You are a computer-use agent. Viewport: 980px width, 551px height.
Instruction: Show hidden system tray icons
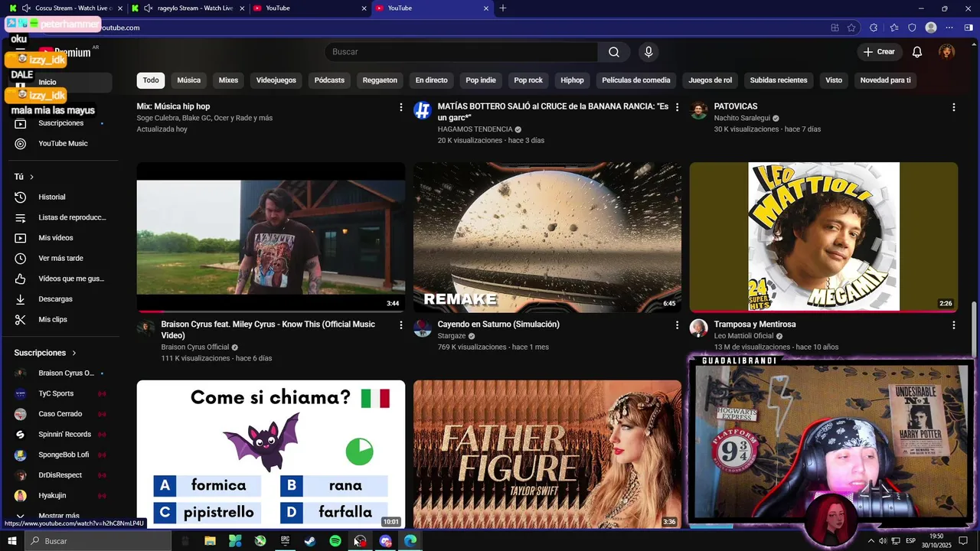[871, 541]
